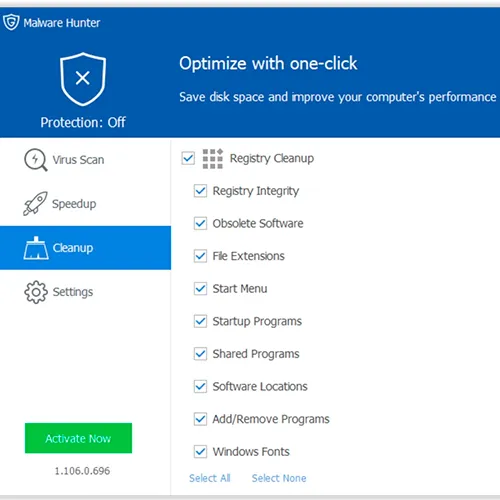Uncheck the Software Locations checkbox
This screenshot has width=500, height=500.
200,387
